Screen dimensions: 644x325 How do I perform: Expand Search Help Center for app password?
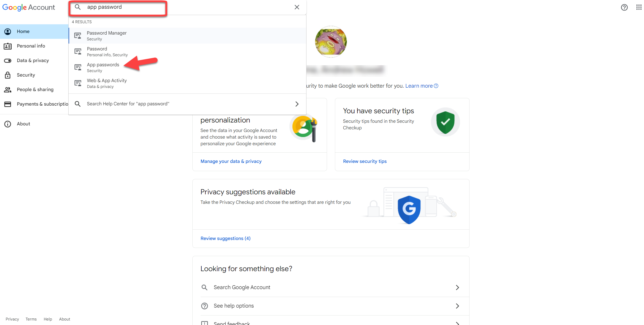pyautogui.click(x=297, y=104)
